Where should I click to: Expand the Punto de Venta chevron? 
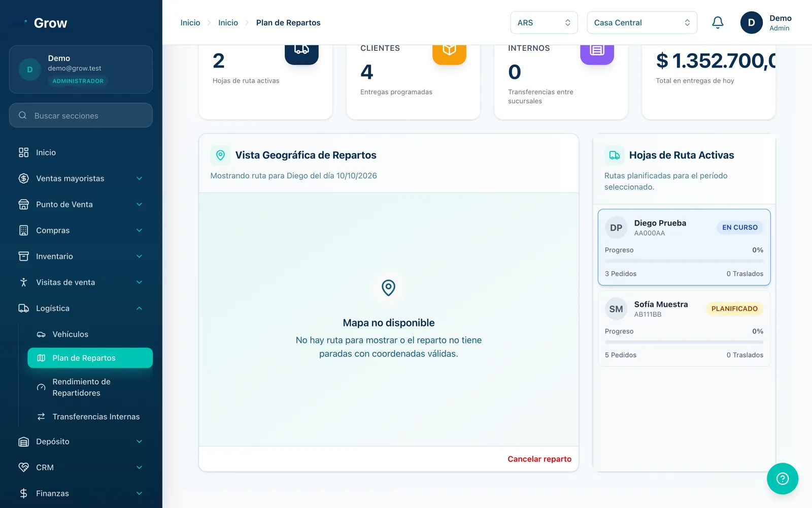[x=140, y=204]
